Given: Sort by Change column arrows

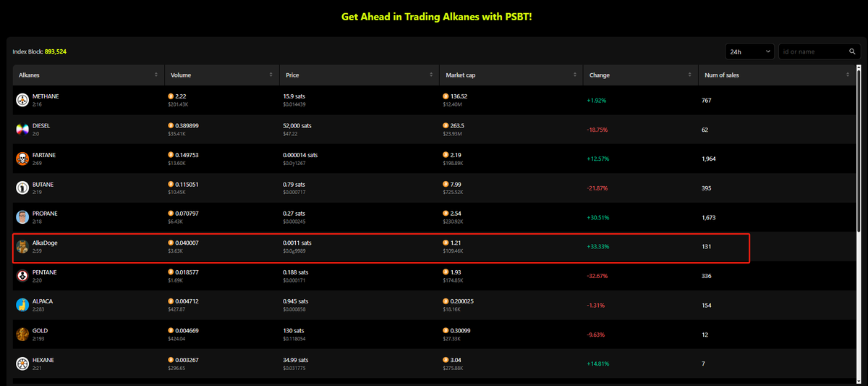Looking at the screenshot, I should click(x=690, y=75).
